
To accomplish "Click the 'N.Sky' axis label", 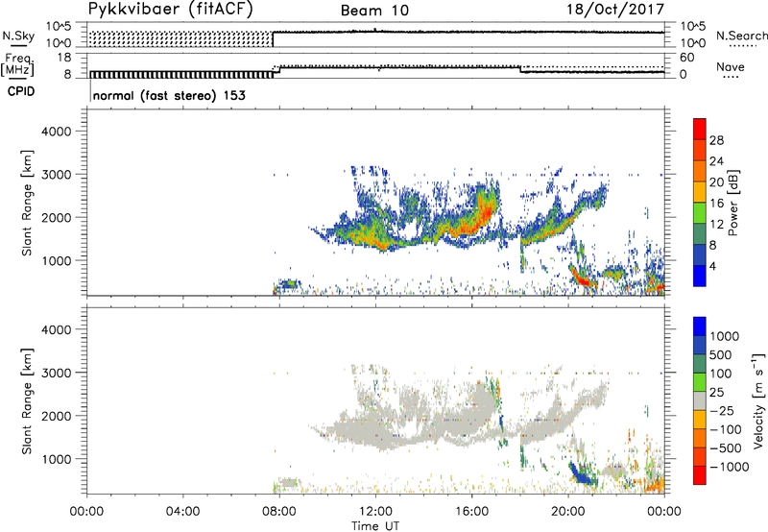I will tap(18, 36).
